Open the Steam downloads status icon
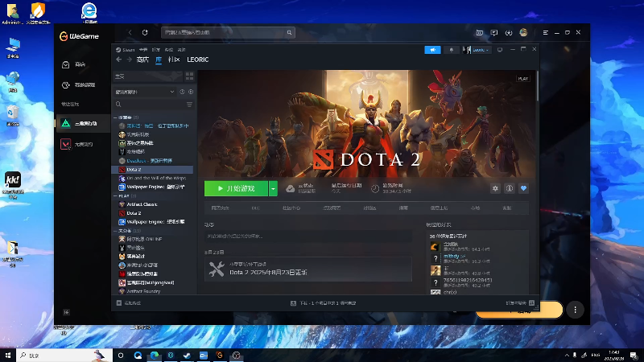 [293, 303]
